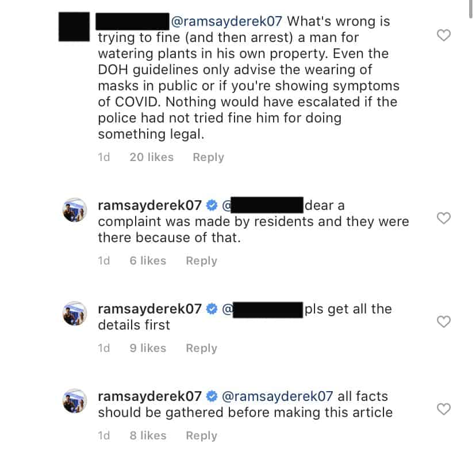
Task: Like the comment about watering plants
Action: [x=443, y=36]
